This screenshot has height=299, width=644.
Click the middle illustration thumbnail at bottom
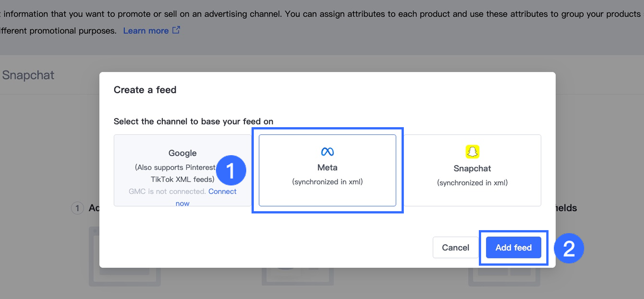click(297, 277)
